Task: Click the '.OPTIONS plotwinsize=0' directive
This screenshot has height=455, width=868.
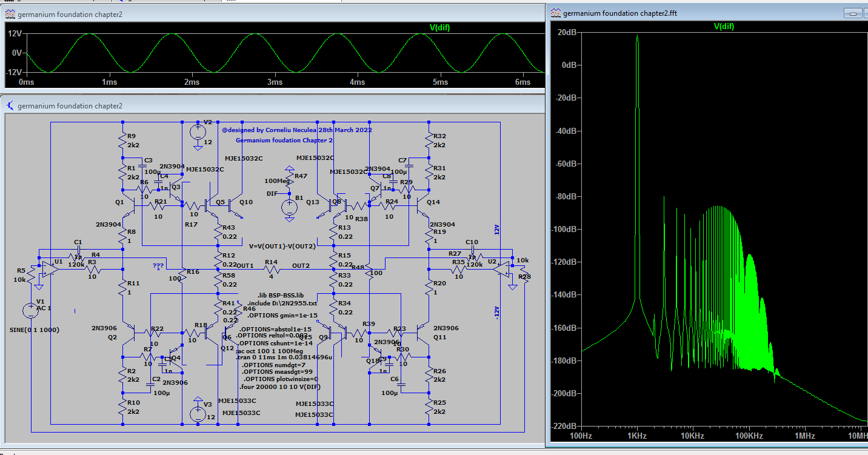Action: (x=282, y=379)
